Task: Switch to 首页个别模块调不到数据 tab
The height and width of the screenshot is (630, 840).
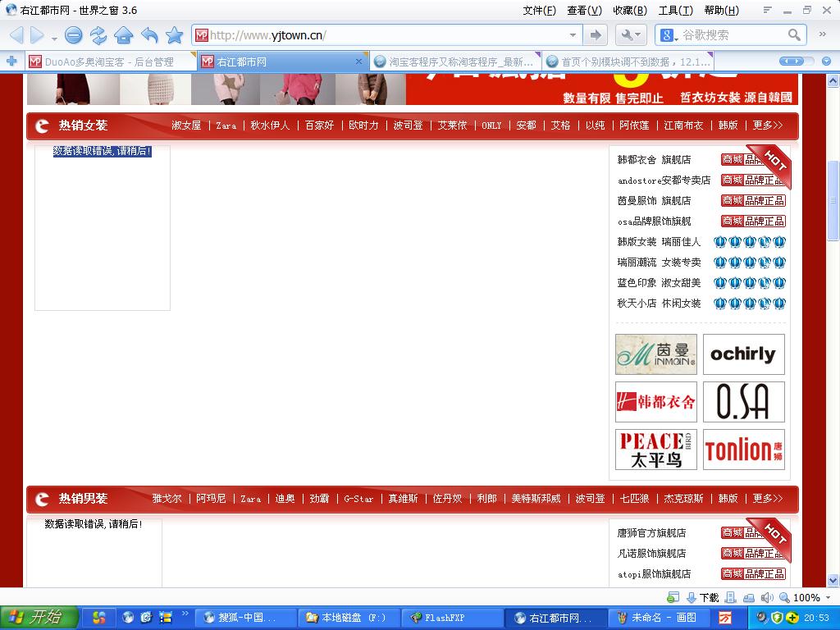Action: point(628,62)
